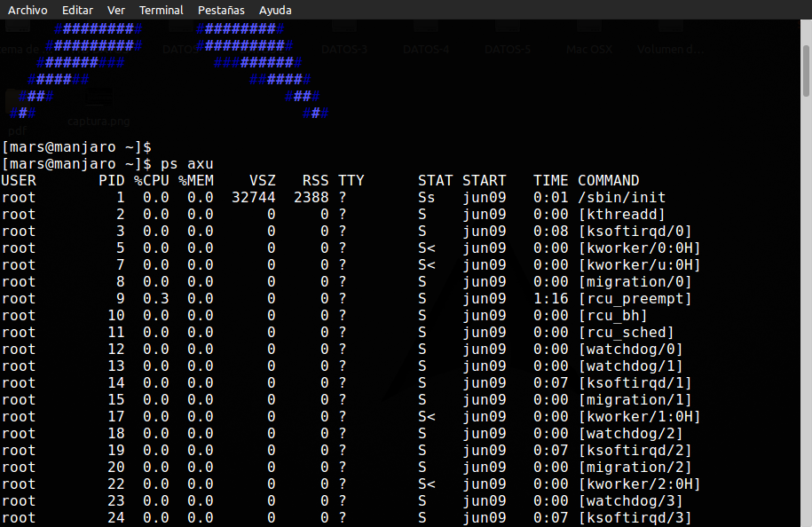Click the /sbin/init process entry
812x527 pixels.
pyautogui.click(x=621, y=198)
